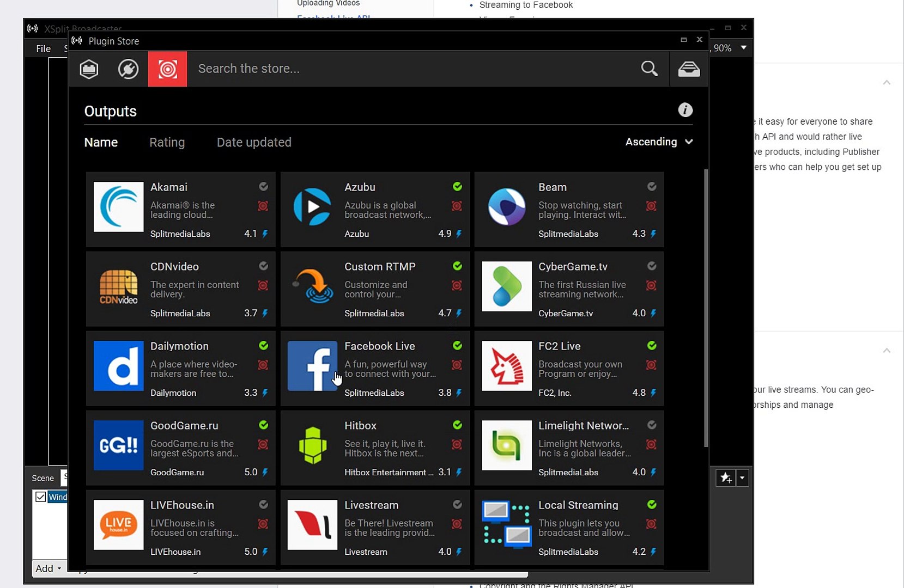Open the Ascending sort order dropdown
Viewport: 904px width, 588px height.
[659, 142]
